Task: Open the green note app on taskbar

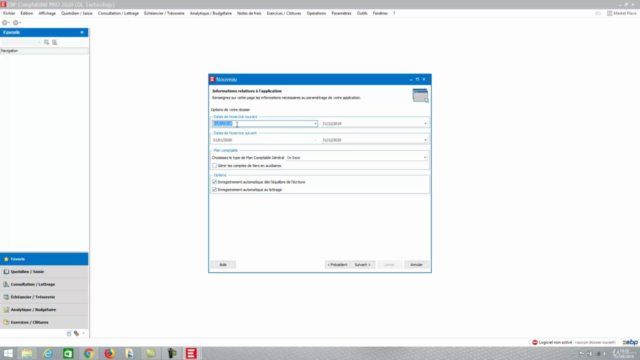Action: click(151, 353)
